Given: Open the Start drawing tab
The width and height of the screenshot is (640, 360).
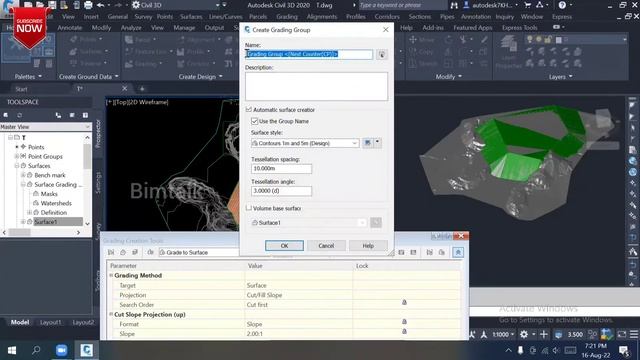Looking at the screenshot, I should (x=21, y=89).
